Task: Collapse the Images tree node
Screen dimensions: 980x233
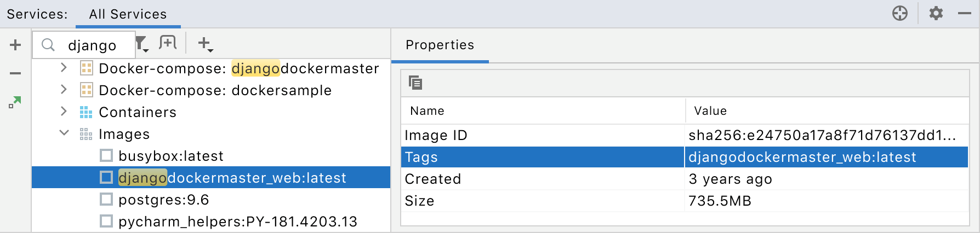Action: (64, 133)
